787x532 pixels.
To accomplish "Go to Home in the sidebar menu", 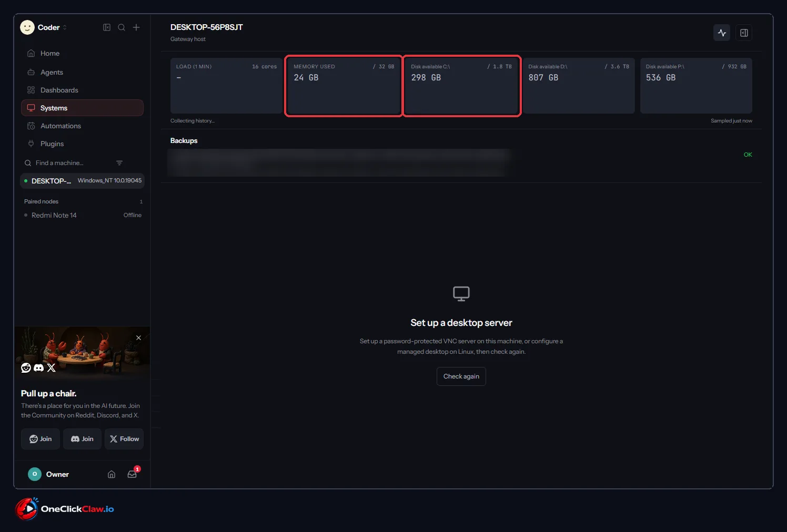I will tap(82, 54).
